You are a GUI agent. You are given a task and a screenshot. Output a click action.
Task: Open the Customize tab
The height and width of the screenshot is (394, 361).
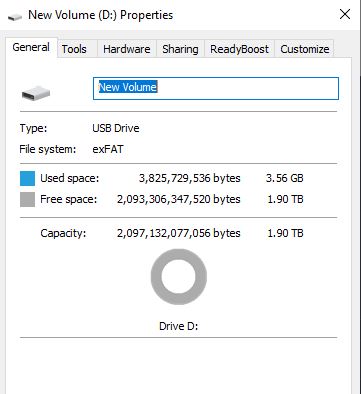coord(305,49)
